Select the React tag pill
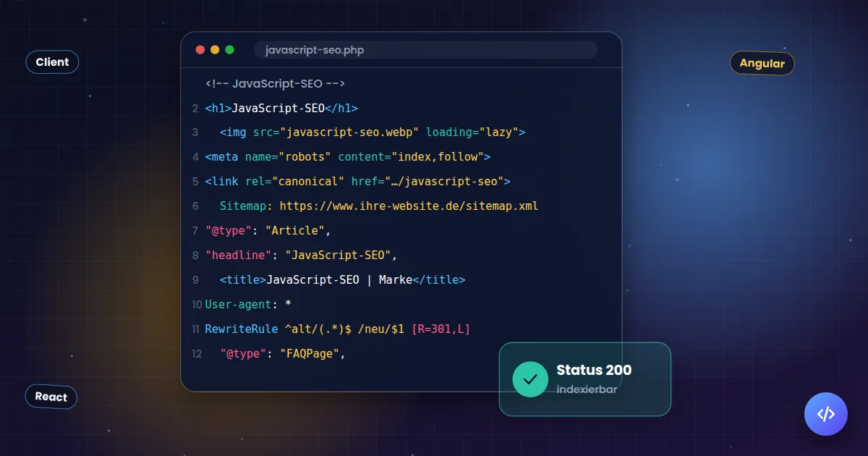868x456 pixels. (x=51, y=397)
